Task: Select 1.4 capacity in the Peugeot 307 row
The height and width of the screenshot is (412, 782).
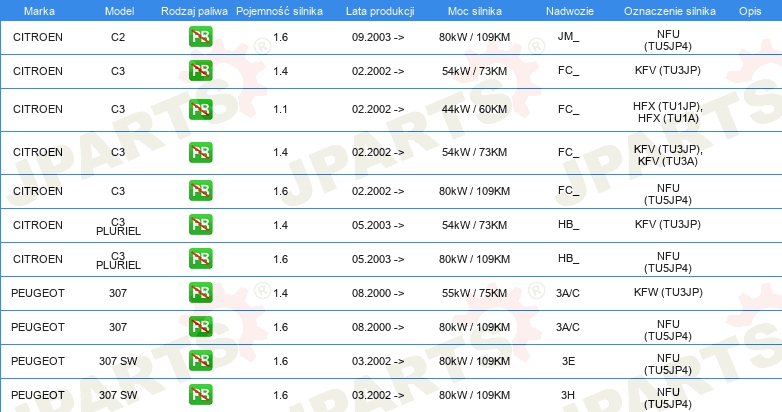Action: [280, 293]
